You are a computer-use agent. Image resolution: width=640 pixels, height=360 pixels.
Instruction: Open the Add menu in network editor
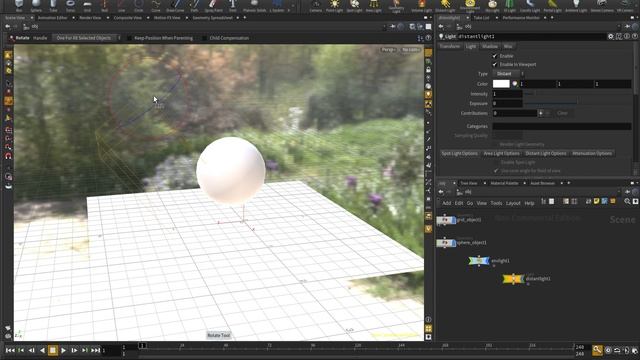point(447,203)
